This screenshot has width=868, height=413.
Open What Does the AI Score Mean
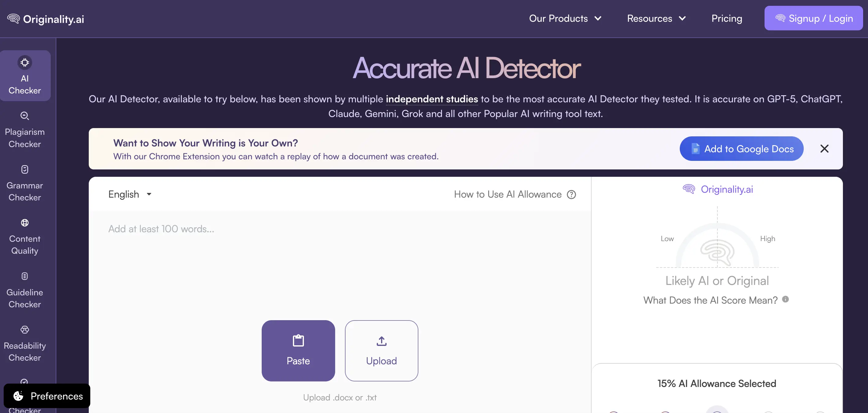pyautogui.click(x=710, y=300)
